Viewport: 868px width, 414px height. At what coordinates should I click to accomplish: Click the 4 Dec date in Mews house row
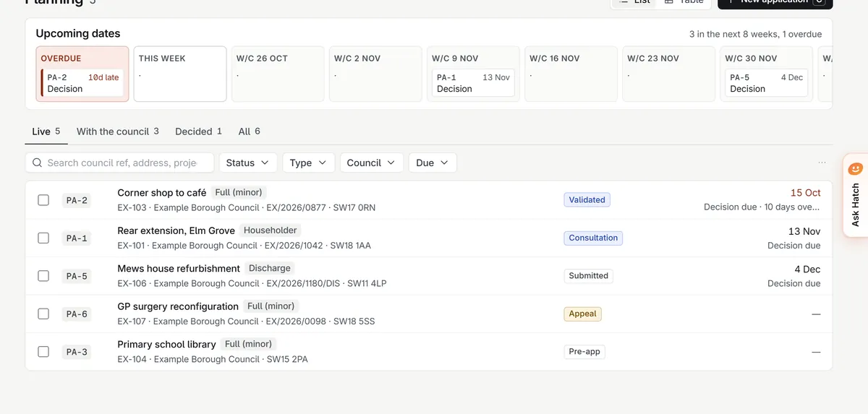807,269
